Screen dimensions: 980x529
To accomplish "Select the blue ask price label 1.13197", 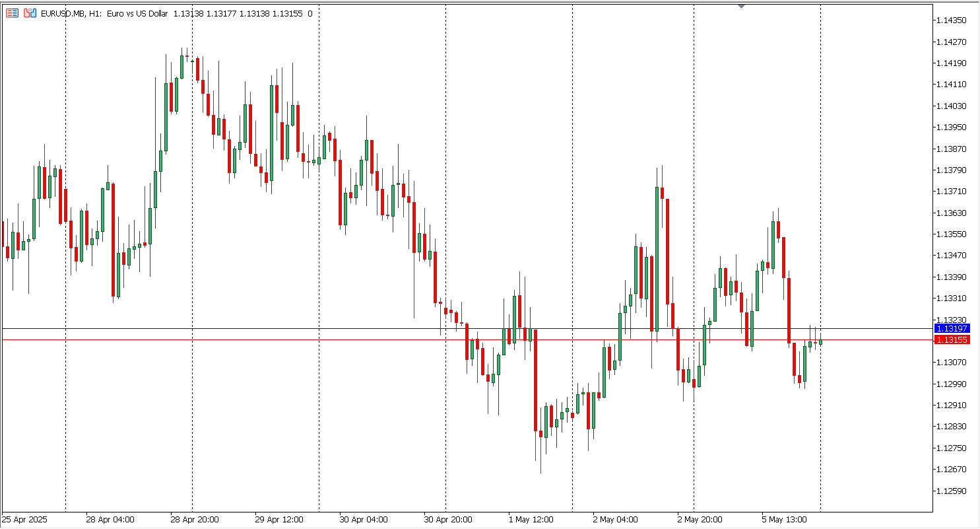I will point(952,328).
